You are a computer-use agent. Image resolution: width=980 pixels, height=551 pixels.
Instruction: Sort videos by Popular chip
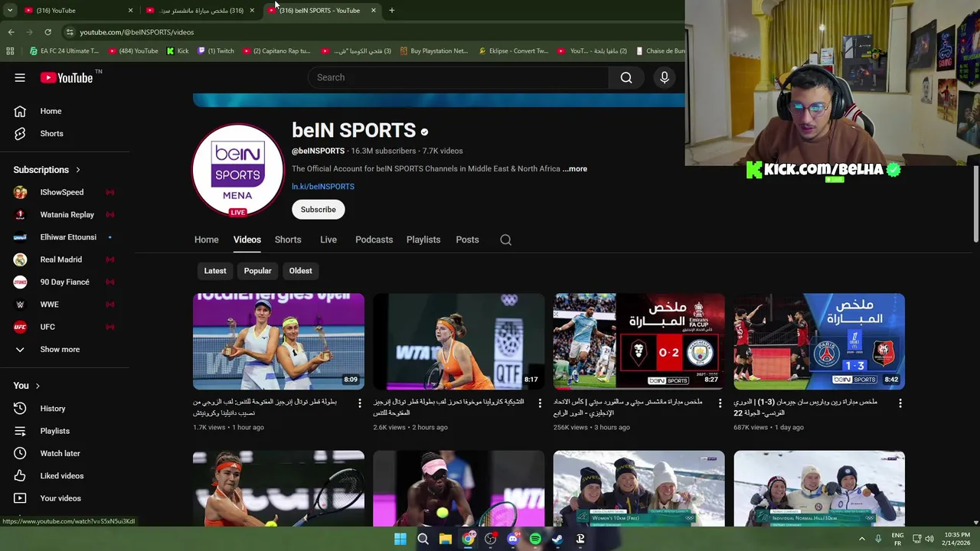pyautogui.click(x=257, y=271)
